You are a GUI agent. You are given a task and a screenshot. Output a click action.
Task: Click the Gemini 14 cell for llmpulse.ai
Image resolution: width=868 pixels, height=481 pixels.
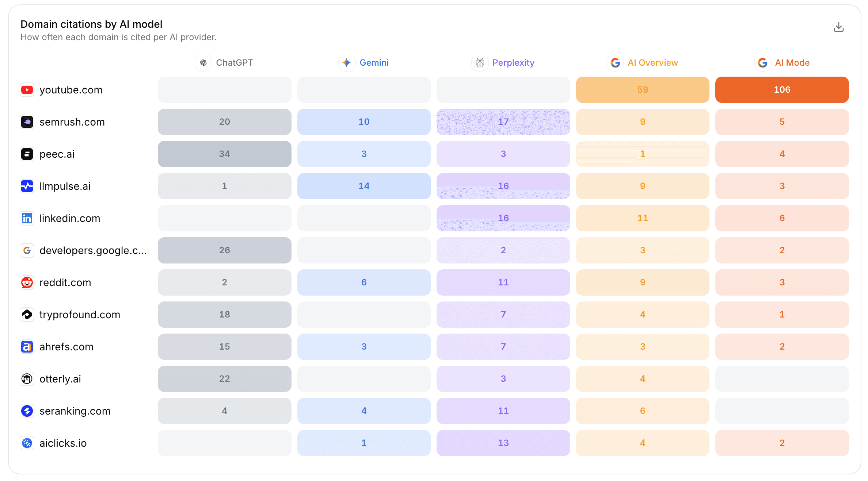pyautogui.click(x=364, y=186)
